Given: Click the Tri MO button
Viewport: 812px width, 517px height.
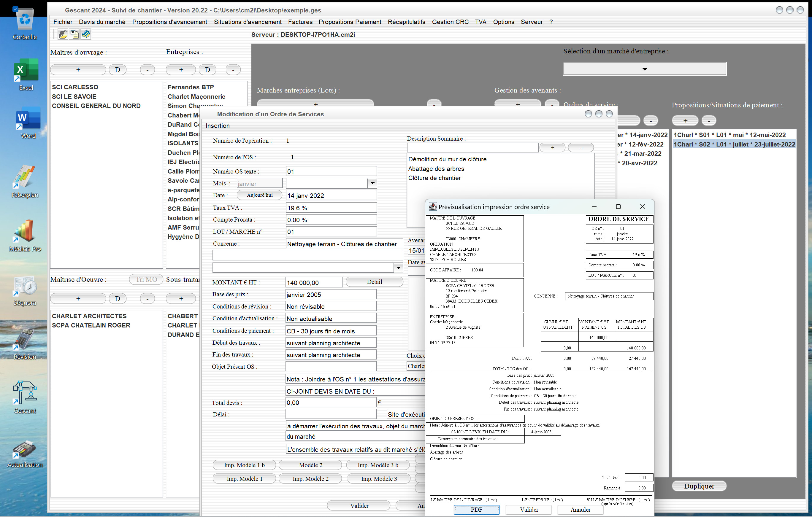Looking at the screenshot, I should pos(146,279).
